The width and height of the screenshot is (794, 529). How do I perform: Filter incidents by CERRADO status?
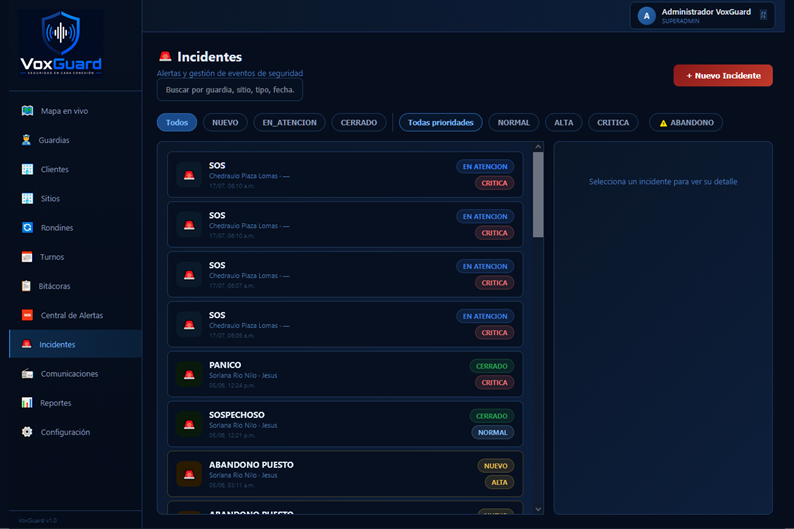(359, 123)
